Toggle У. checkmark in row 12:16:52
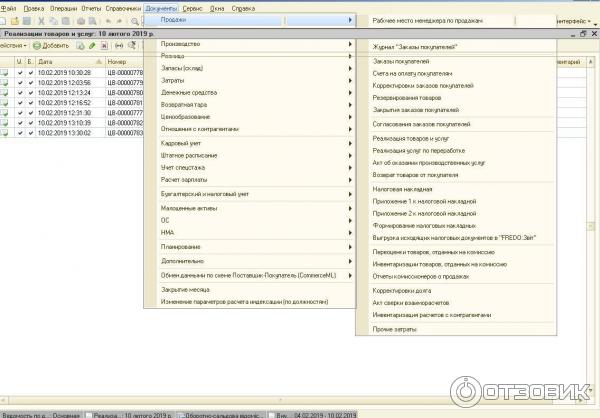 click(x=20, y=103)
